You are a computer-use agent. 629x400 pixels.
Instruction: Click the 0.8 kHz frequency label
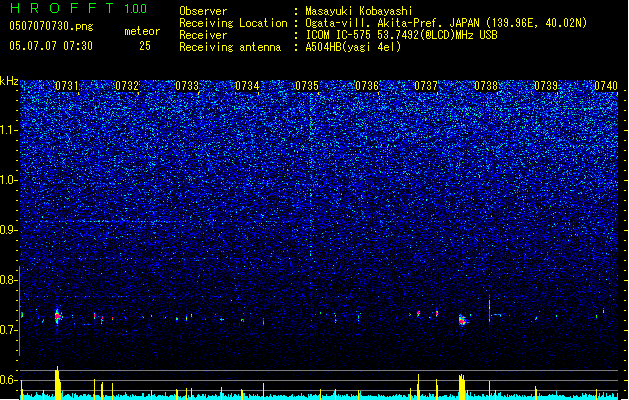(8, 280)
